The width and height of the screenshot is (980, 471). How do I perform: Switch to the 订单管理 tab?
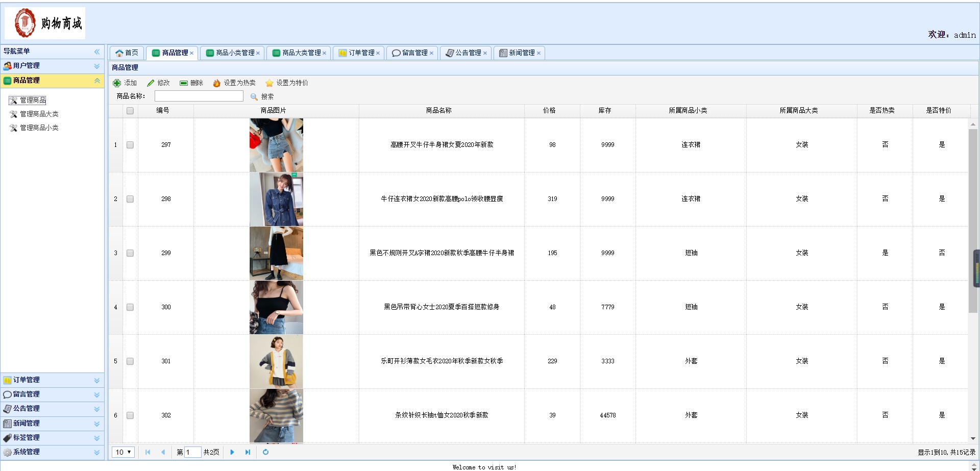point(359,53)
